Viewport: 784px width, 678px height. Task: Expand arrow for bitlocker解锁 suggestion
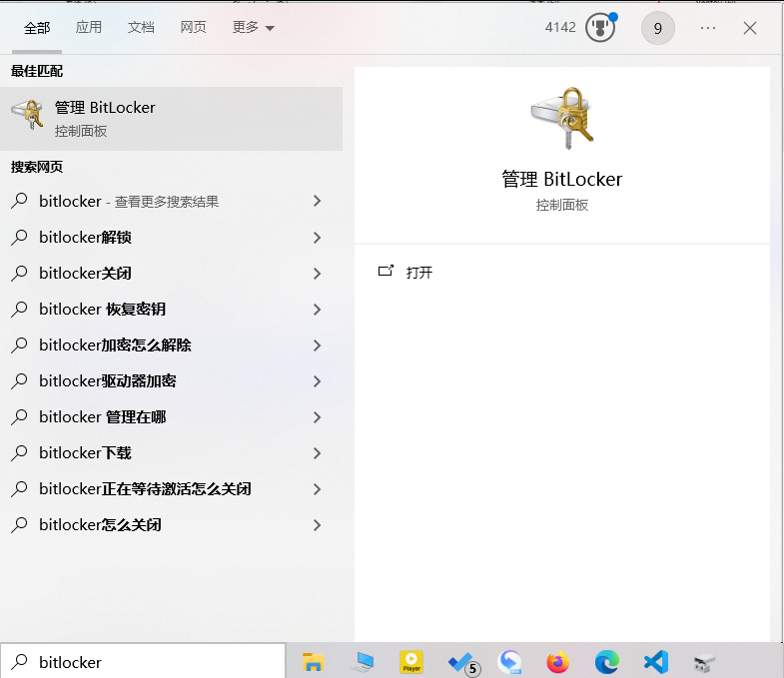pos(317,237)
